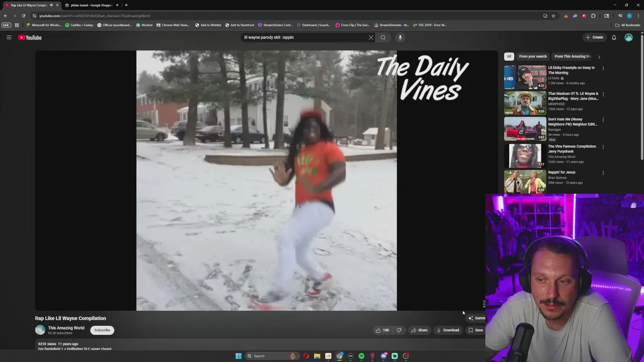644x362 pixels.
Task: Open a new browser tab
Action: 126,5
